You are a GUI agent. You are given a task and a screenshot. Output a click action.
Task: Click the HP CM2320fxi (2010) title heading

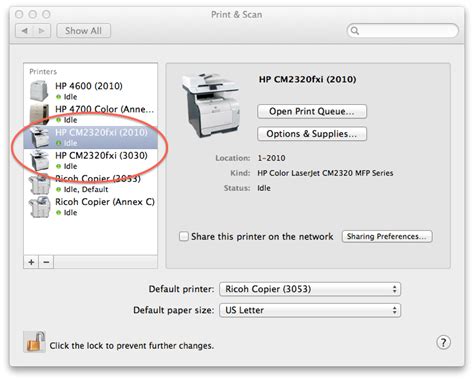[x=308, y=79]
